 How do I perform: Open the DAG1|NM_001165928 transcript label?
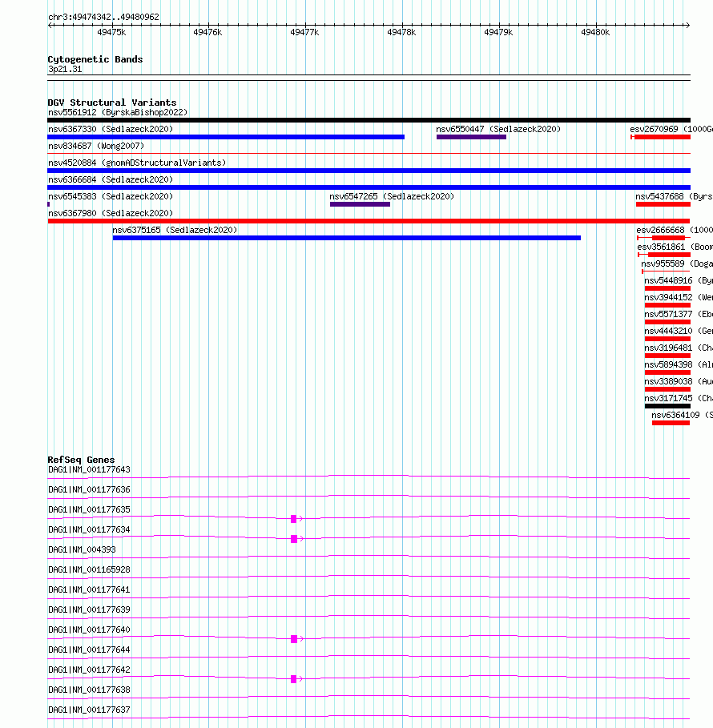coord(89,569)
